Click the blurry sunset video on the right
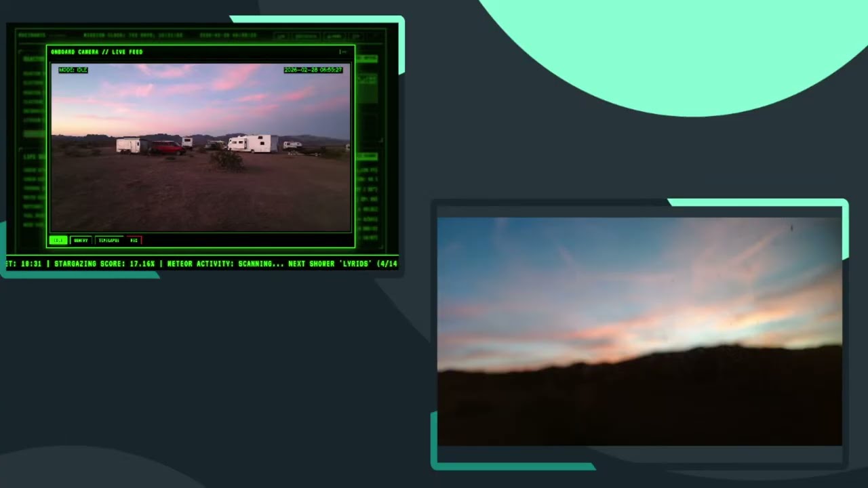The image size is (868, 488). pos(639,331)
